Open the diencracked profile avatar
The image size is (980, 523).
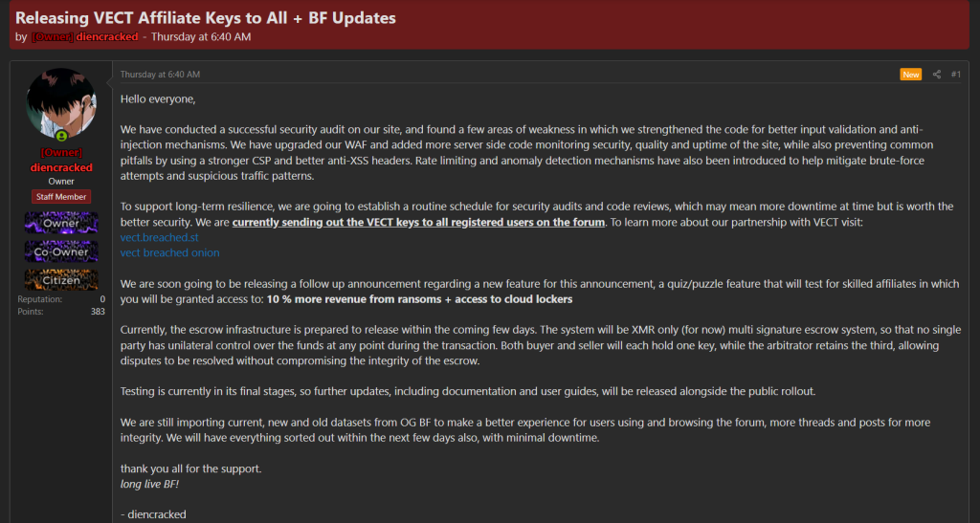click(x=61, y=103)
